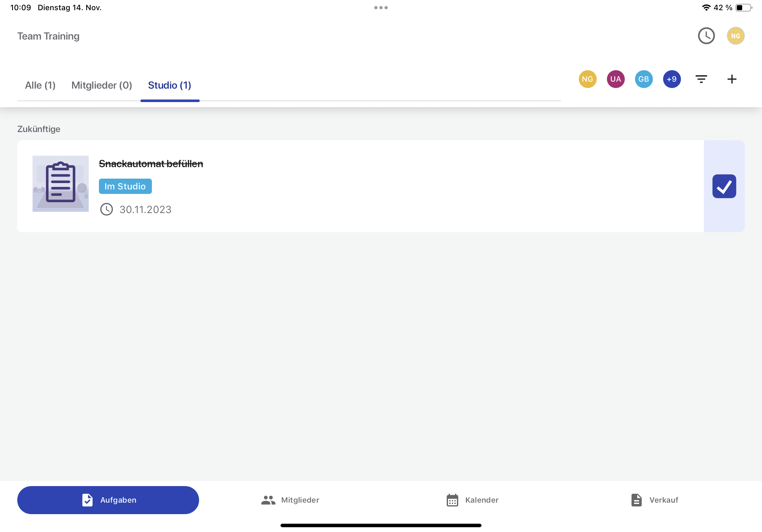Click the multitasking three-dots at top
The height and width of the screenshot is (532, 762).
click(381, 8)
